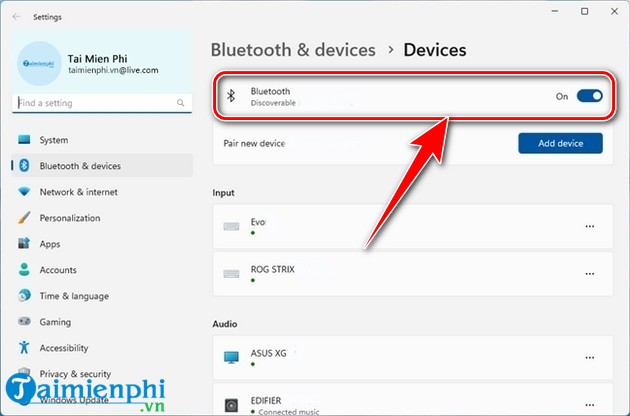
Task: Click the Personalization paintbrush icon
Action: [24, 217]
